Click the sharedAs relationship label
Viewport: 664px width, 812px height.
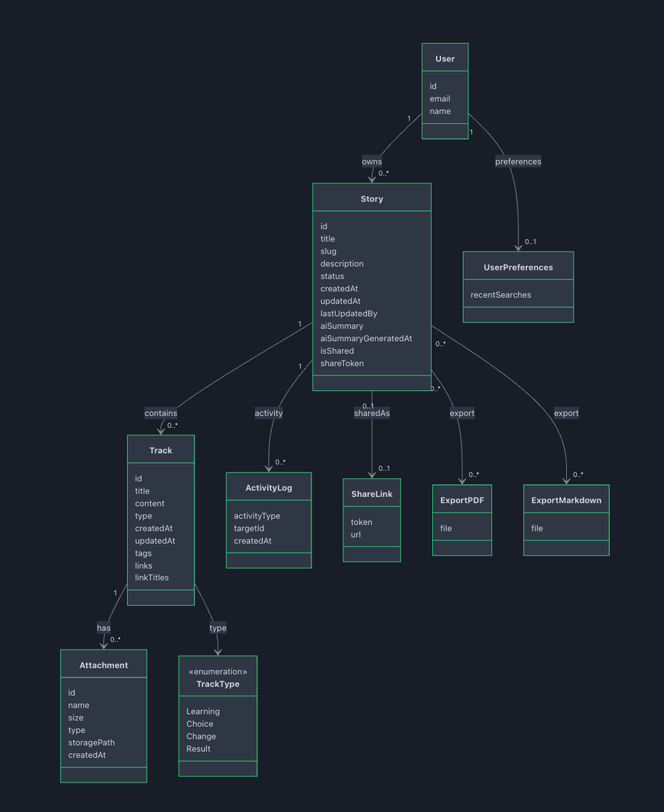tap(371, 413)
